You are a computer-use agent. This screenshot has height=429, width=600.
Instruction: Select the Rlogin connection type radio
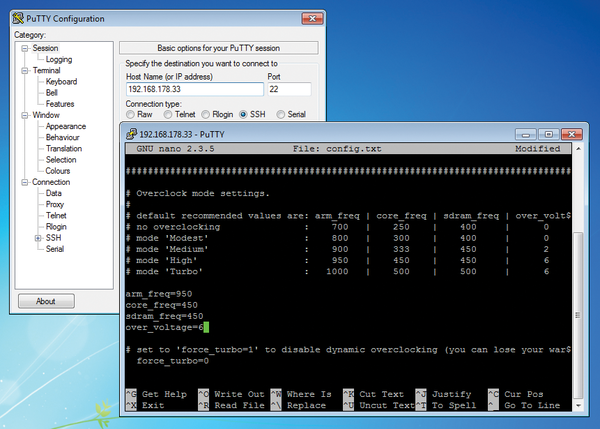pos(205,114)
